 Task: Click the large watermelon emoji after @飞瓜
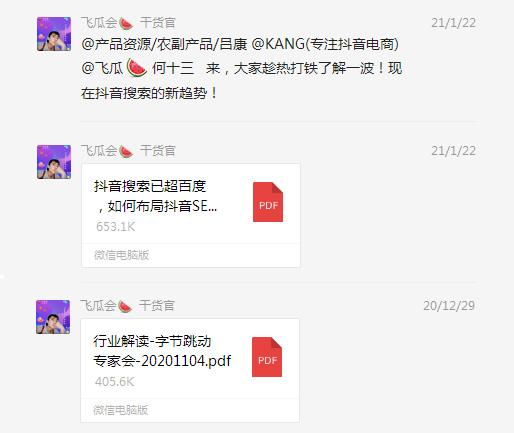pyautogui.click(x=137, y=68)
